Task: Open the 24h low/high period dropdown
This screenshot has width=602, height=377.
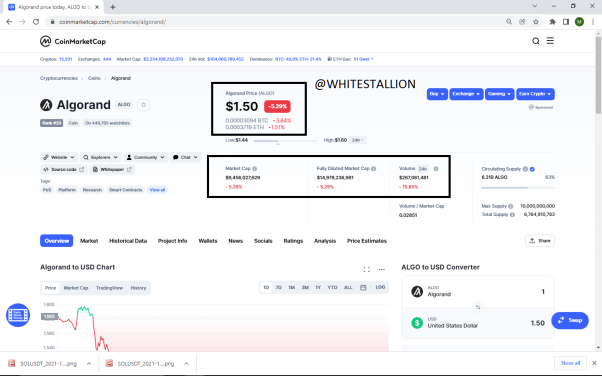Action: (x=357, y=140)
